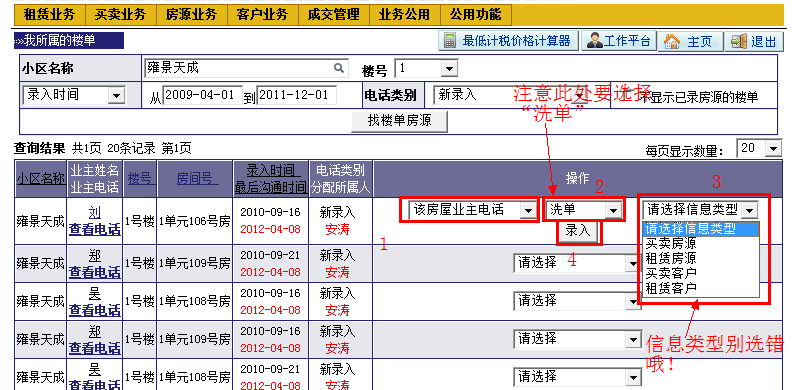
Task: Click record date 2010-09-16 in 刘 row
Action: click(270, 212)
